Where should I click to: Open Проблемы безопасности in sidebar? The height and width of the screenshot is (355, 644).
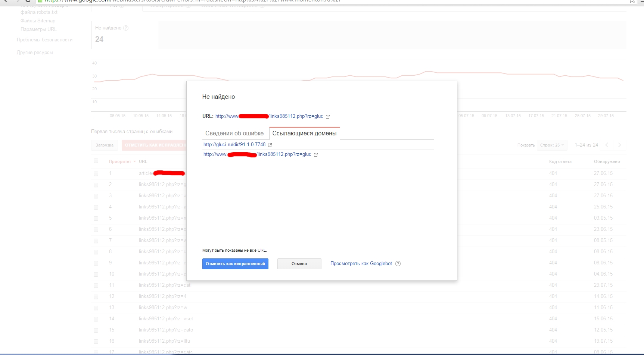click(x=44, y=40)
